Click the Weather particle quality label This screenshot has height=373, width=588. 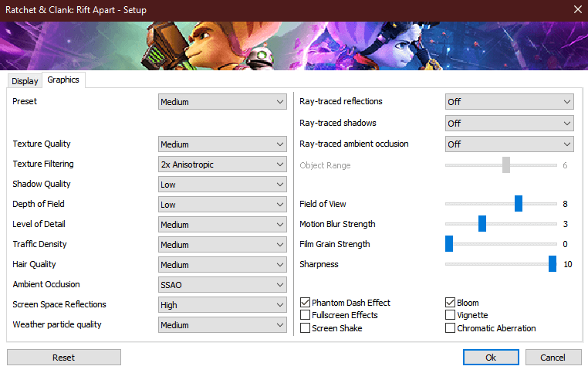pyautogui.click(x=57, y=324)
